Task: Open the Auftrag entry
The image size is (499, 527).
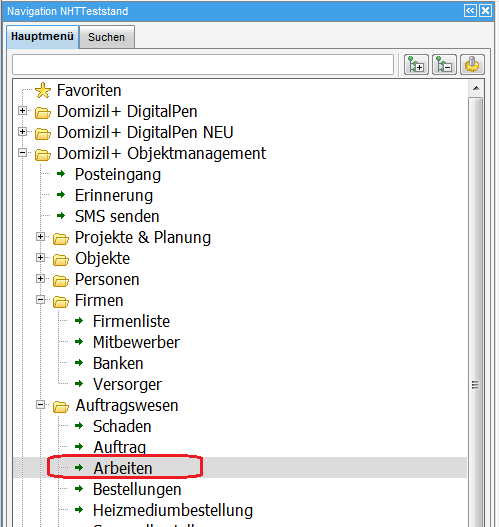Action: [x=120, y=448]
